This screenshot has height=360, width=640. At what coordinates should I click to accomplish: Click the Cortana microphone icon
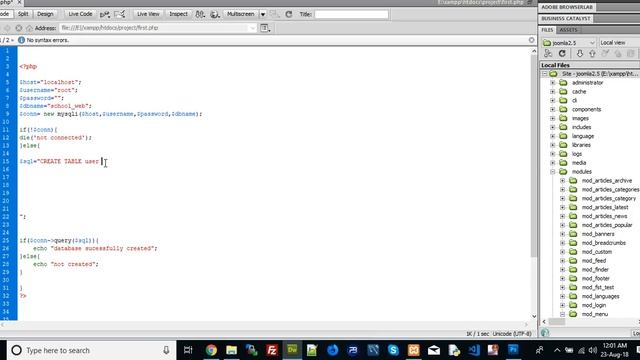(166, 350)
